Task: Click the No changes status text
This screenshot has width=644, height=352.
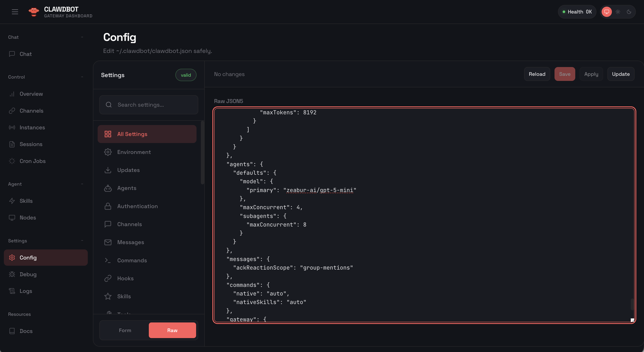Action: (229, 74)
